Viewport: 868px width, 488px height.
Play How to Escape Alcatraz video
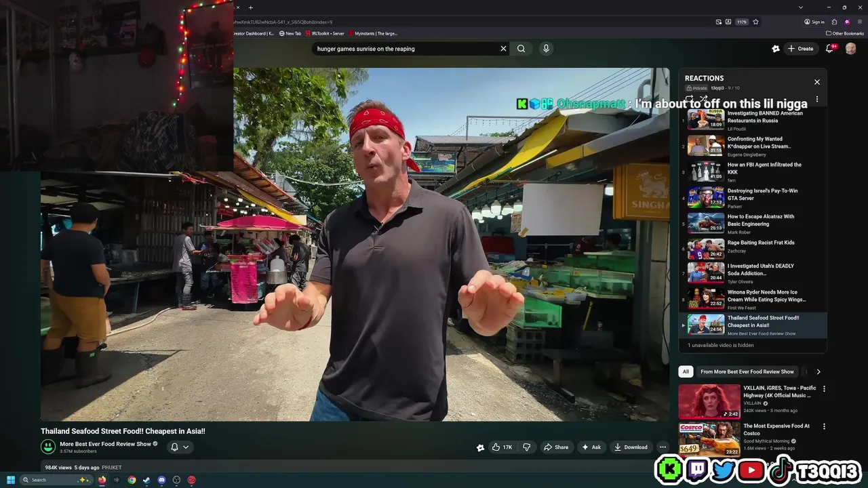[753, 223]
